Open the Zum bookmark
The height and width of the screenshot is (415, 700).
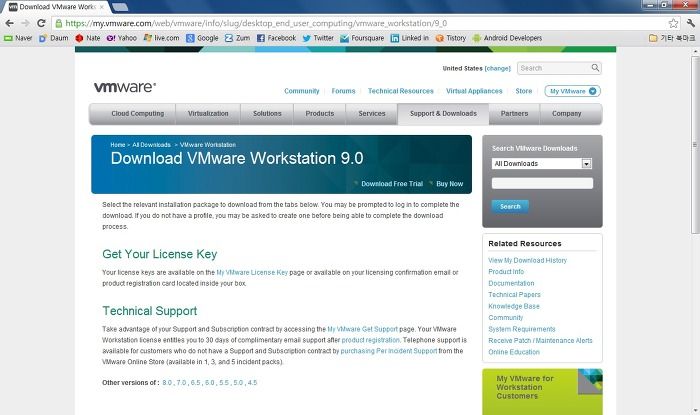238,38
